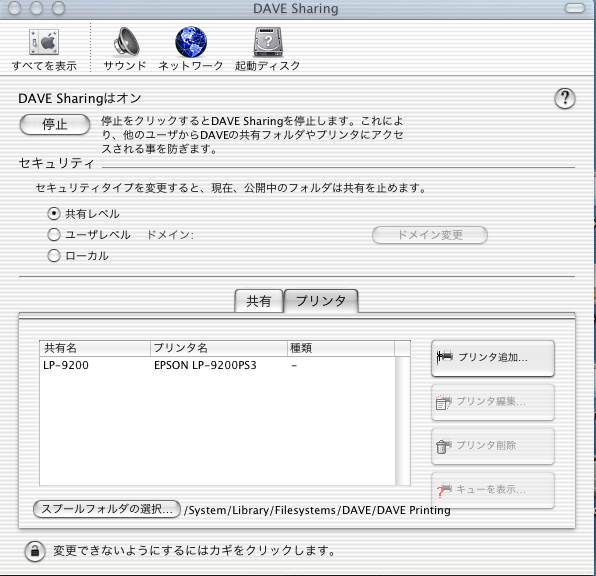This screenshot has width=596, height=576.
Task: Switch to the 共有 tab
Action: click(x=259, y=301)
